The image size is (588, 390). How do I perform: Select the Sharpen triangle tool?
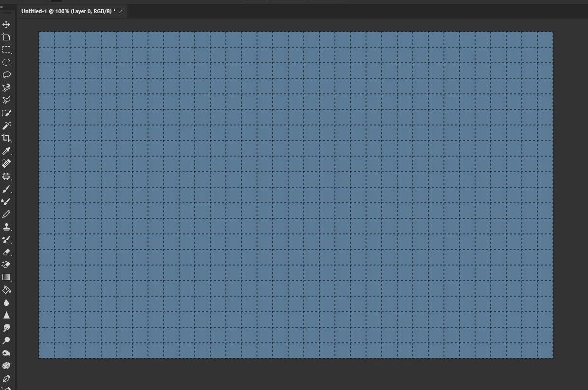pos(6,315)
